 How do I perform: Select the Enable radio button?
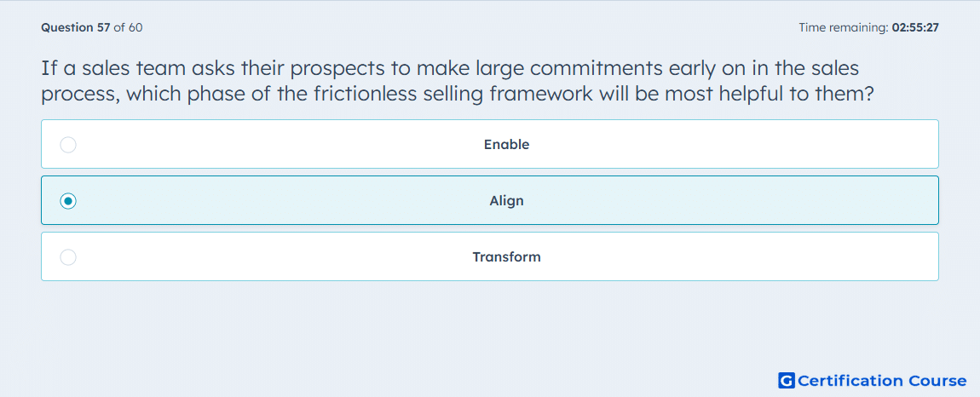(x=68, y=145)
